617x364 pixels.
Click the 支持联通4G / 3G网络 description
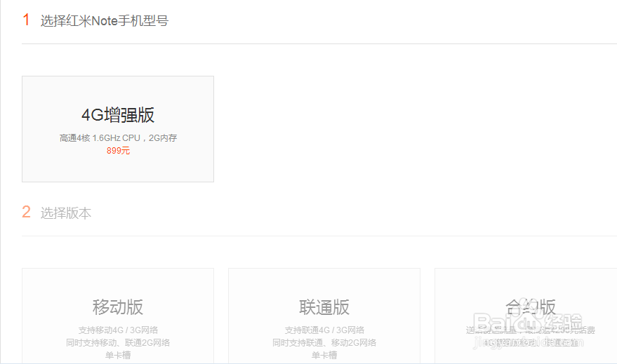click(324, 330)
